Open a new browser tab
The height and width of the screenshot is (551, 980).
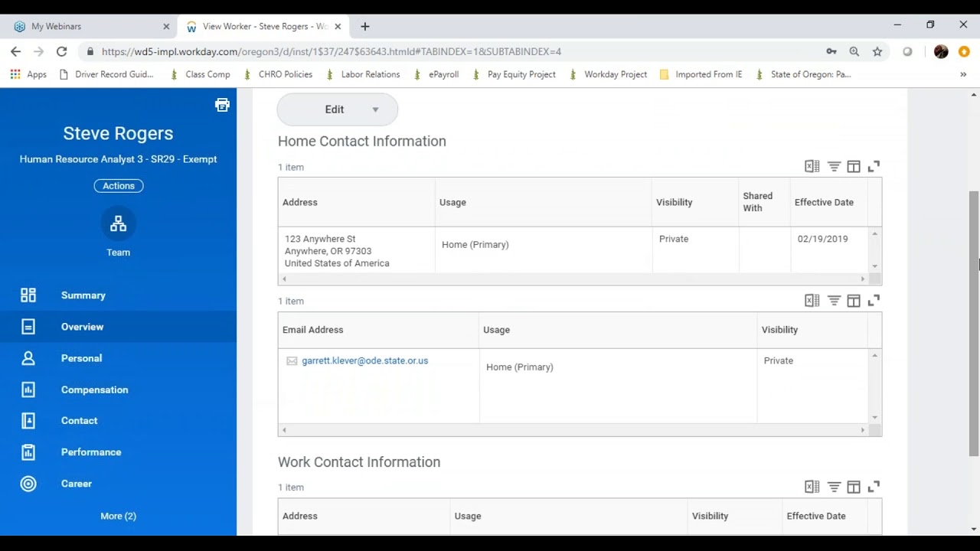(365, 26)
